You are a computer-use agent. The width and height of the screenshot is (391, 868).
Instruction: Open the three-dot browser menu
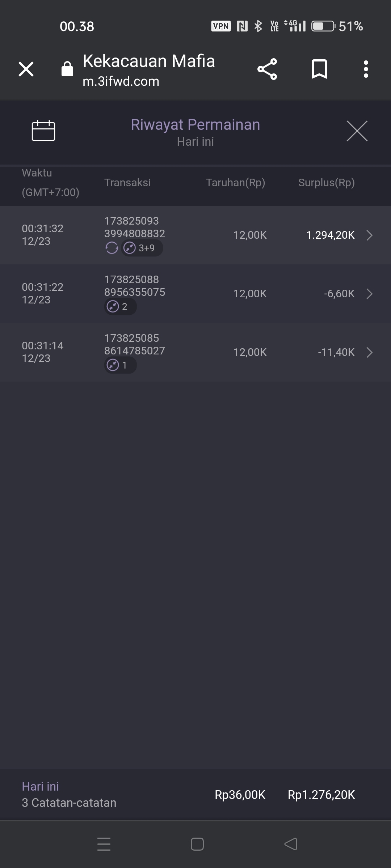point(366,69)
